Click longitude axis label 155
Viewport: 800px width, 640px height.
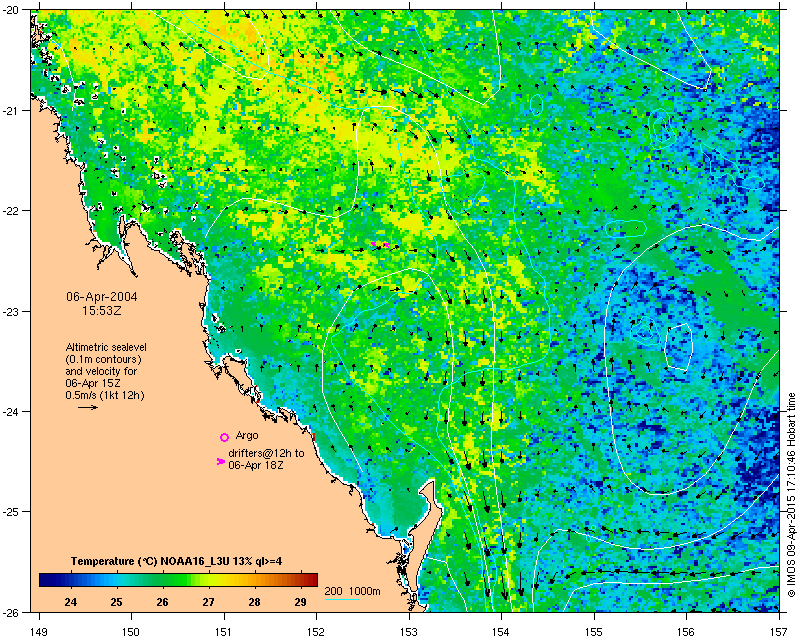(594, 632)
